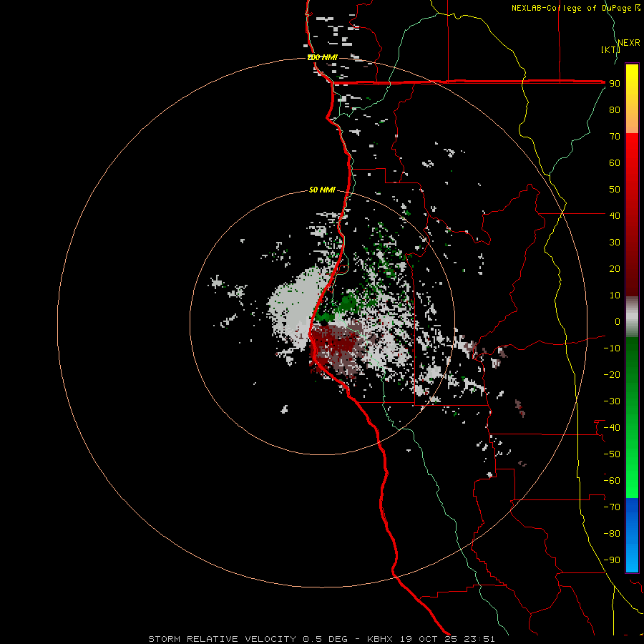Click the "-10" scale value
The image size is (644, 644).
click(612, 348)
